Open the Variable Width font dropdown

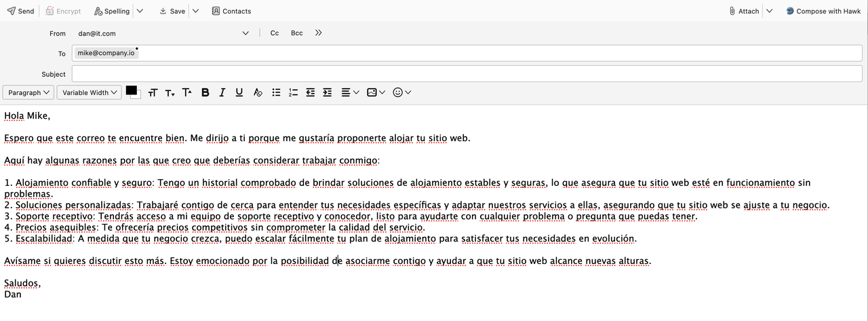90,92
